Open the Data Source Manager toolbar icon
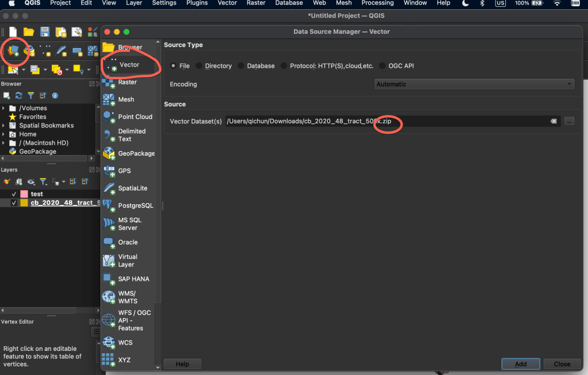This screenshot has width=588, height=375. pos(13,52)
